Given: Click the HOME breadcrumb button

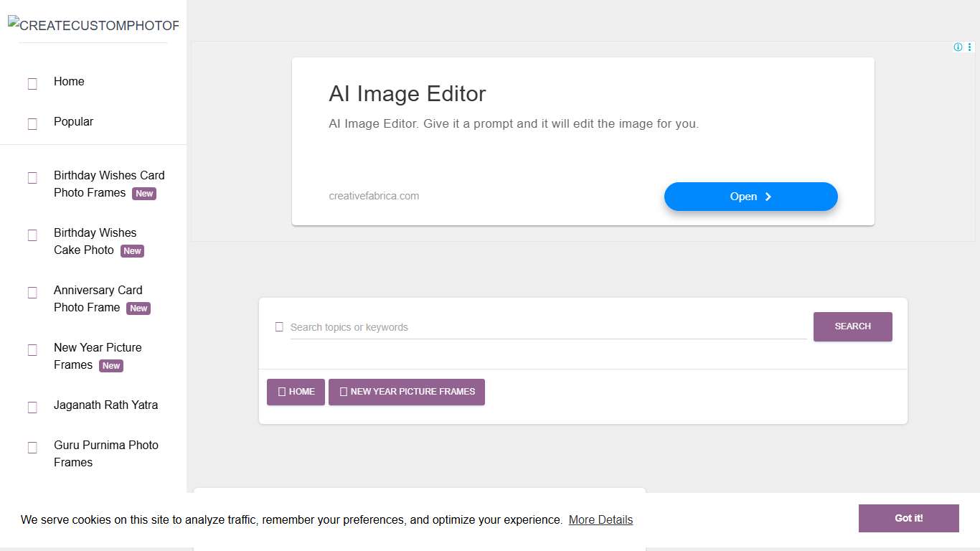Looking at the screenshot, I should (x=296, y=392).
